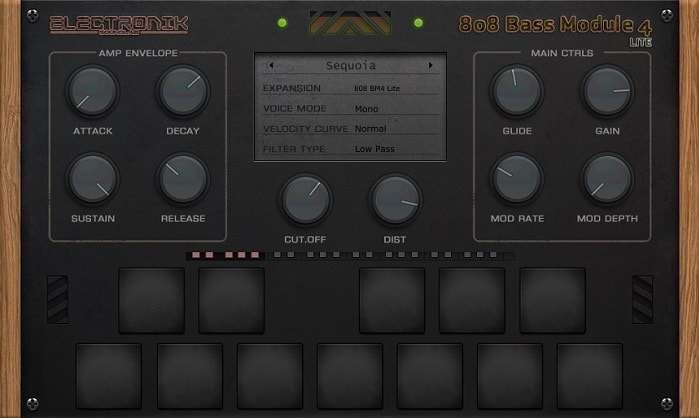Click the Release knob
699x418 pixels.
coord(183,179)
